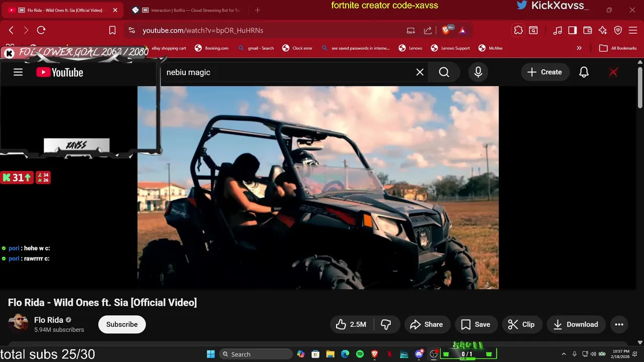
Task: Click the YouTube search box with nebiu magic
Action: click(x=288, y=72)
